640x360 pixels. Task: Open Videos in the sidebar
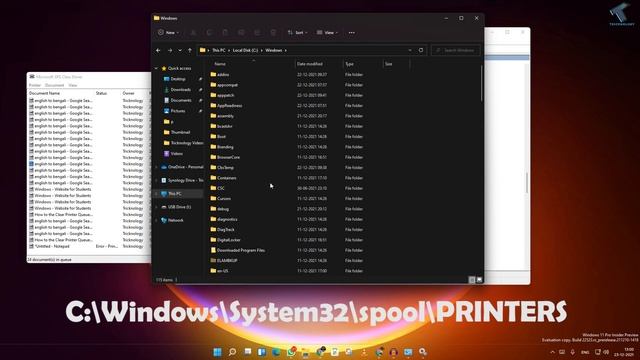[x=176, y=153]
